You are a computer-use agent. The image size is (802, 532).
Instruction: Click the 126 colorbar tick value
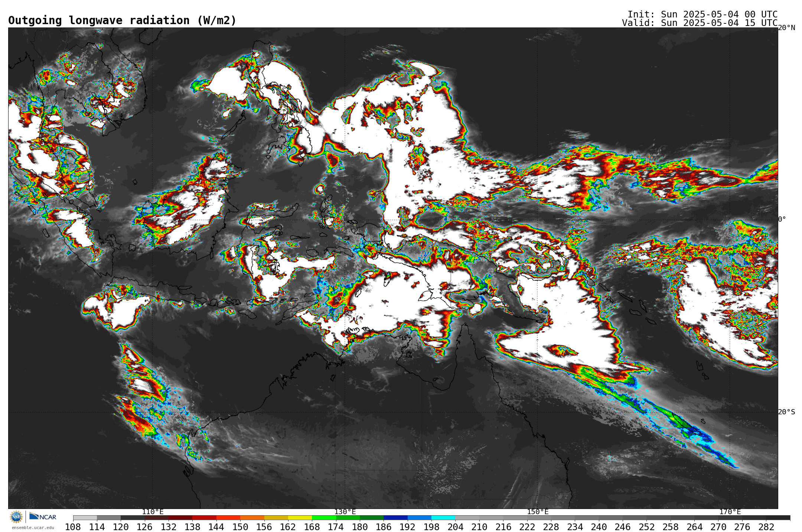144,527
